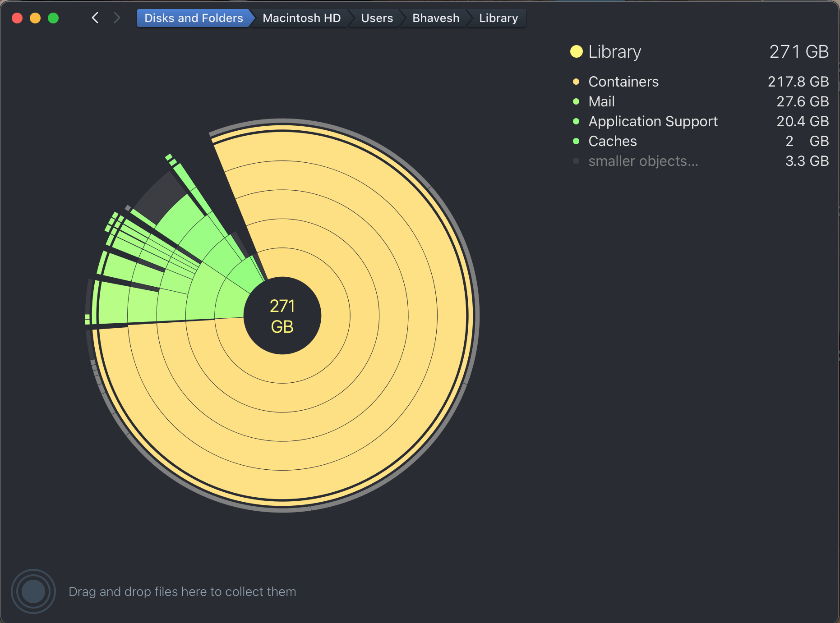Open the Disks and Folders breadcrumb

tap(194, 18)
